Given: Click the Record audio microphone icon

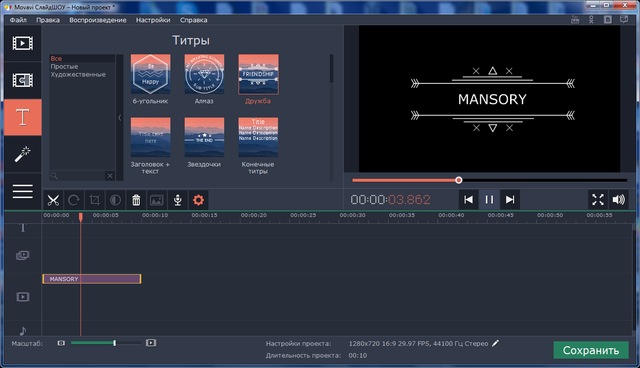Looking at the screenshot, I should (x=178, y=200).
